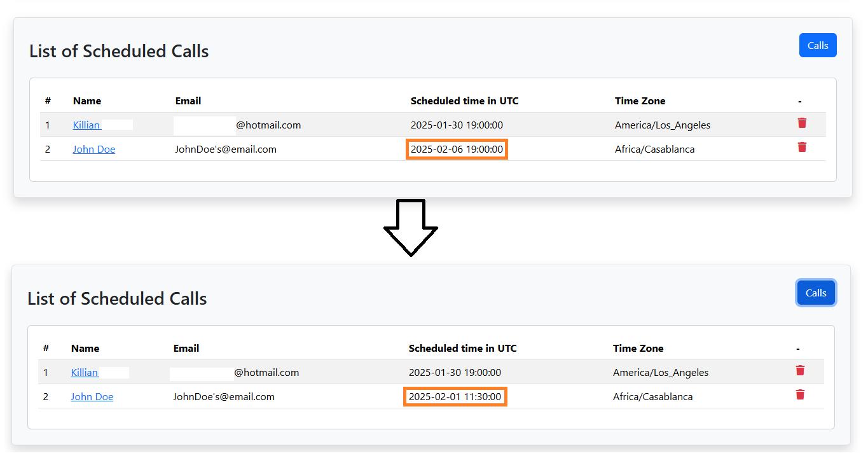Select the JohnDoe's@email.com cell in the bottom table

(224, 397)
